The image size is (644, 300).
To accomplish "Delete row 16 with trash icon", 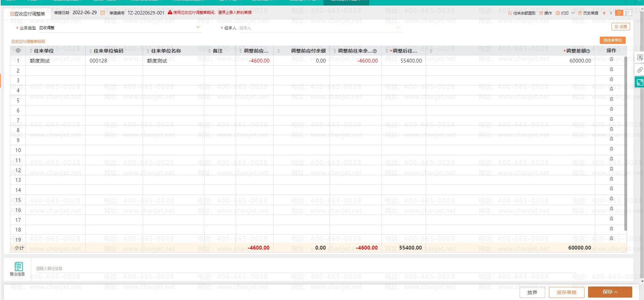I will point(612,208).
